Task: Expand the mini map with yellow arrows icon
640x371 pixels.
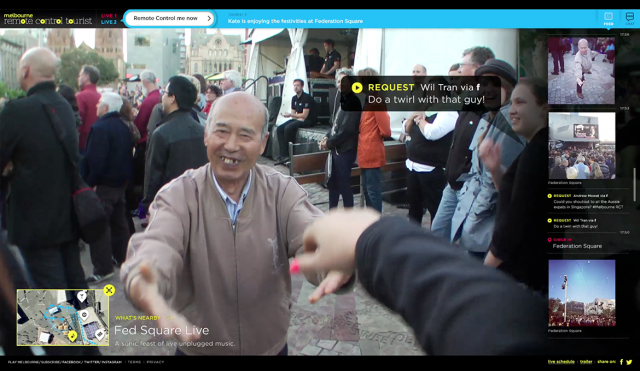Action: click(x=109, y=290)
